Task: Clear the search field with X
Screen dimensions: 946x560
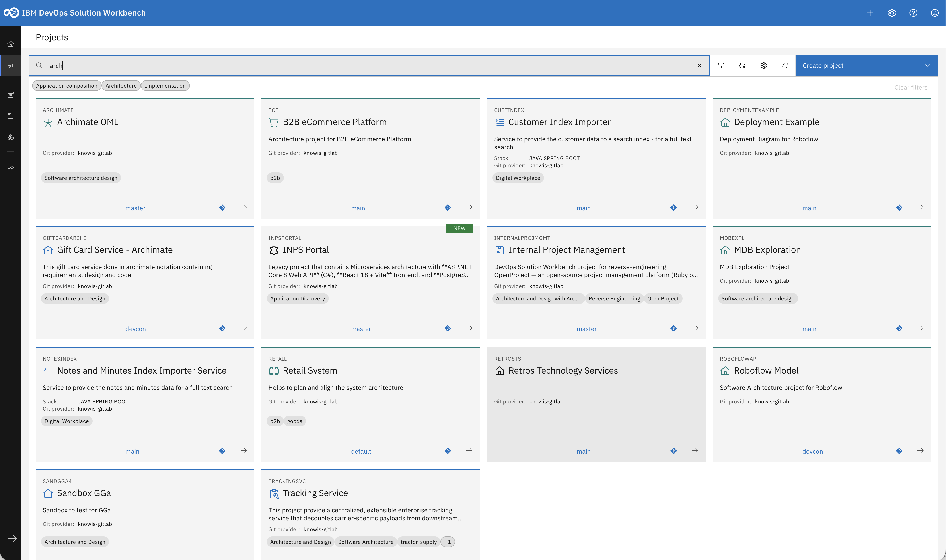Action: click(699, 66)
